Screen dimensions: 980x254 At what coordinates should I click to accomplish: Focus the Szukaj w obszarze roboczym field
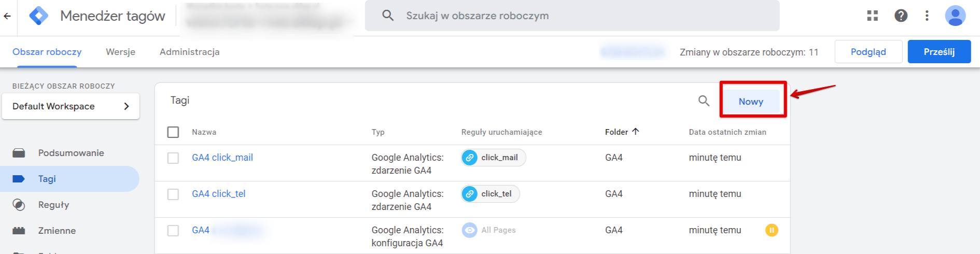[x=572, y=16]
